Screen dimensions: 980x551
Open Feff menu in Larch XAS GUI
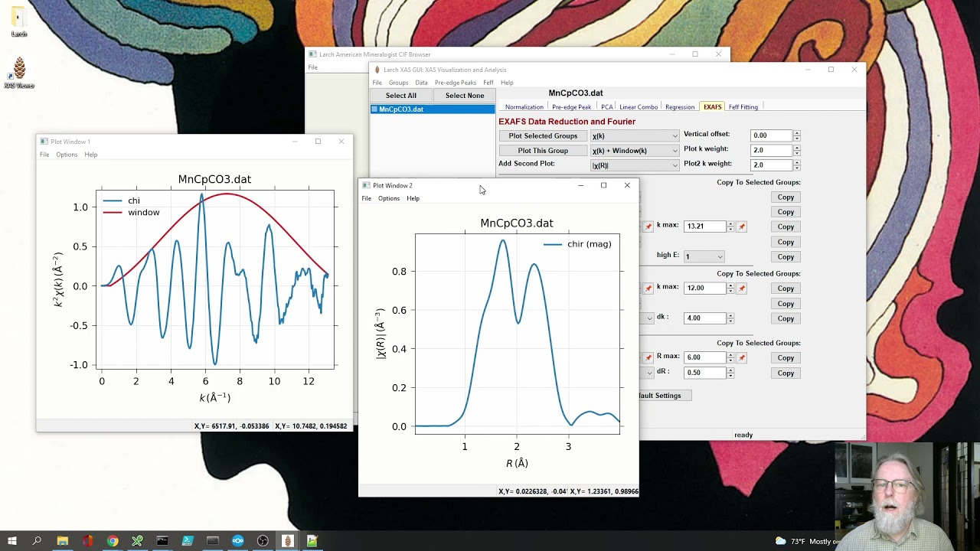[488, 83]
